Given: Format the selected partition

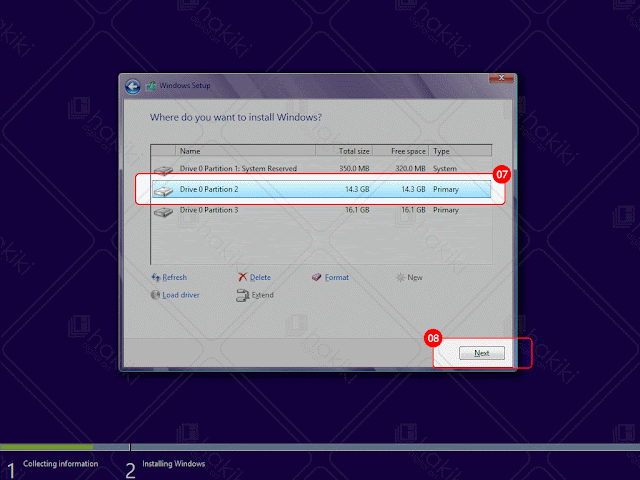Looking at the screenshot, I should (337, 278).
